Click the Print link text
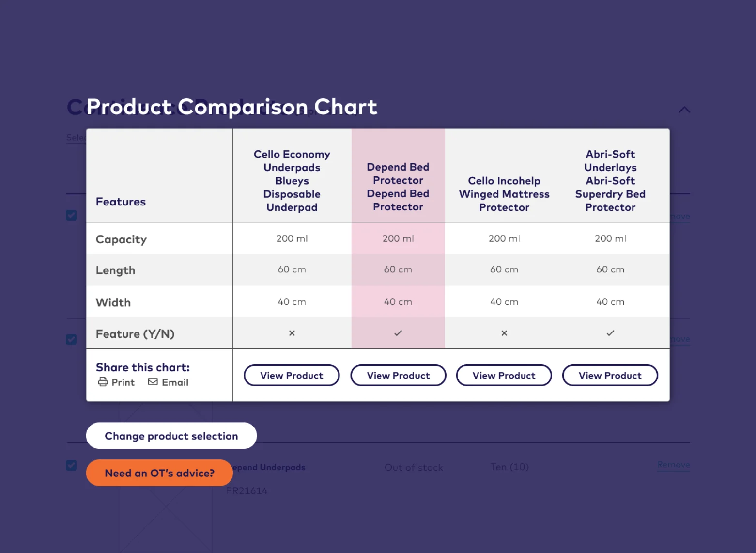The height and width of the screenshot is (553, 756). pos(123,382)
